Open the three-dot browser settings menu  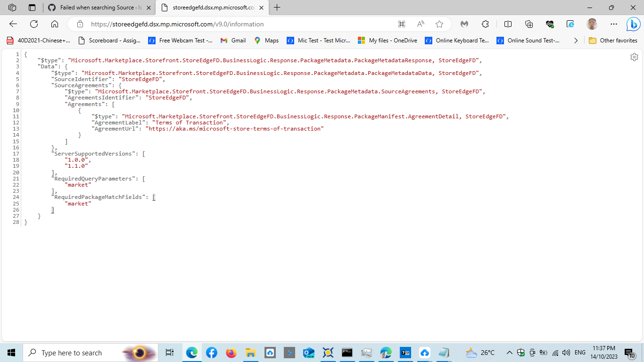tap(613, 24)
